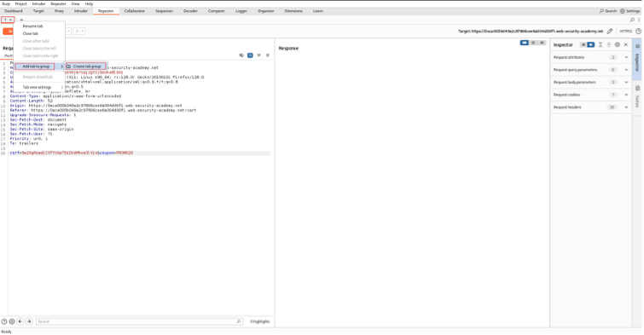Switch to the Comparer tab
This screenshot has width=644, height=335.
[x=217, y=11]
